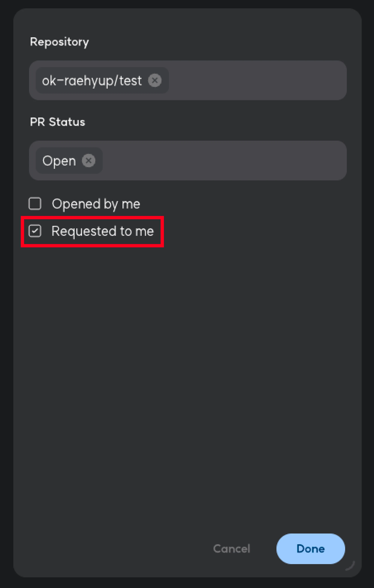374x588 pixels.
Task: Open the Repository selection dropdown
Action: click(x=257, y=80)
